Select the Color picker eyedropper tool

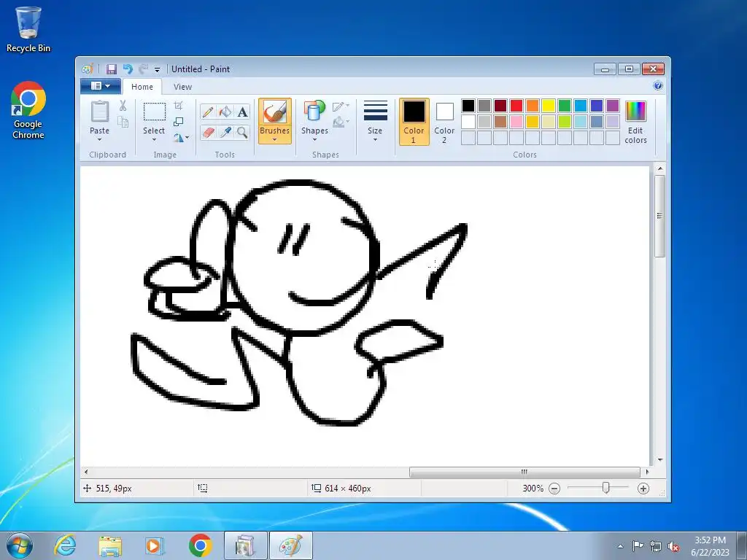pyautogui.click(x=225, y=132)
